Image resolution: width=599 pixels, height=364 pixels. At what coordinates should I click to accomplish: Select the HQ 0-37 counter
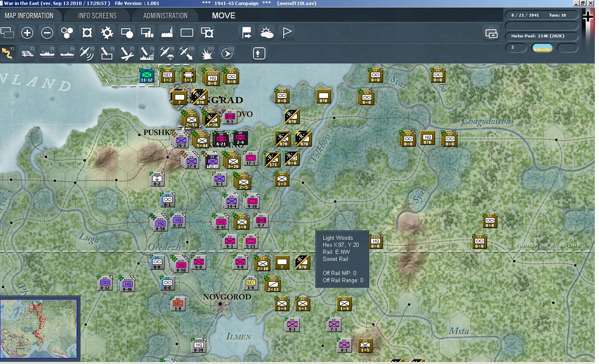[x=178, y=221]
